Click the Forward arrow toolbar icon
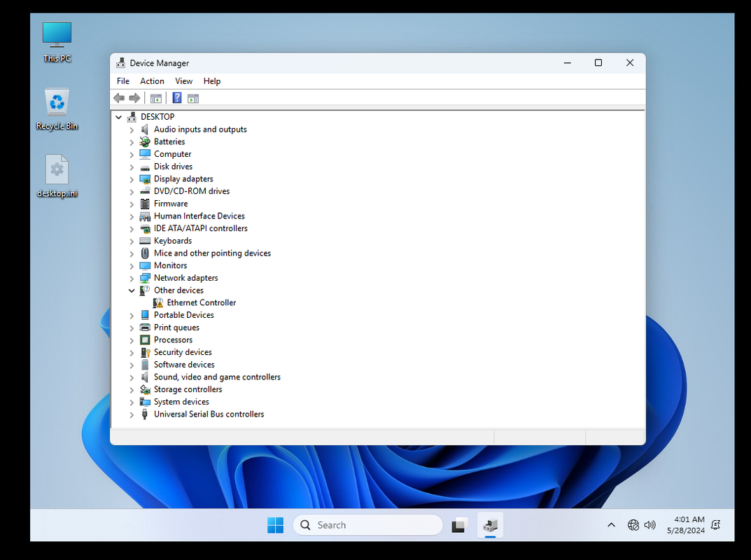Viewport: 751px width, 560px height. coord(134,98)
